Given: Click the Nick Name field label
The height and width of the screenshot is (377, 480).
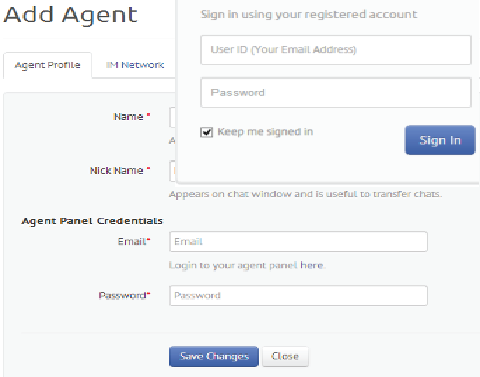Looking at the screenshot, I should click(x=116, y=171).
